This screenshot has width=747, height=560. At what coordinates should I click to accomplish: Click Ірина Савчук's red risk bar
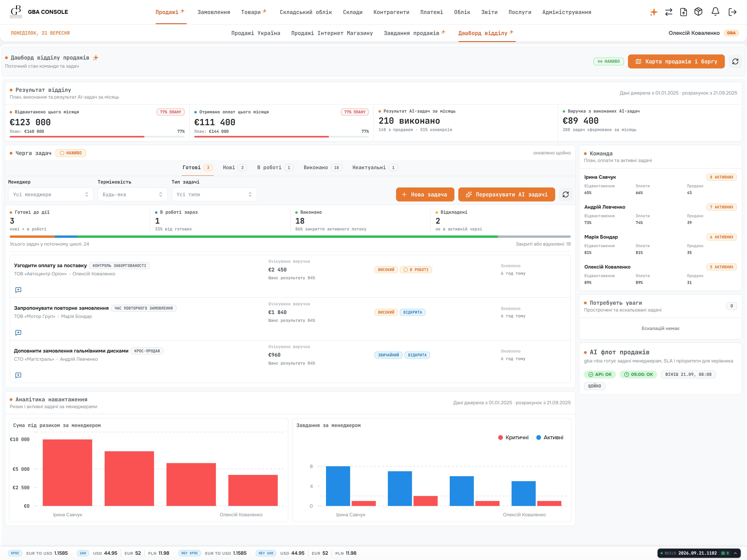pos(67,472)
